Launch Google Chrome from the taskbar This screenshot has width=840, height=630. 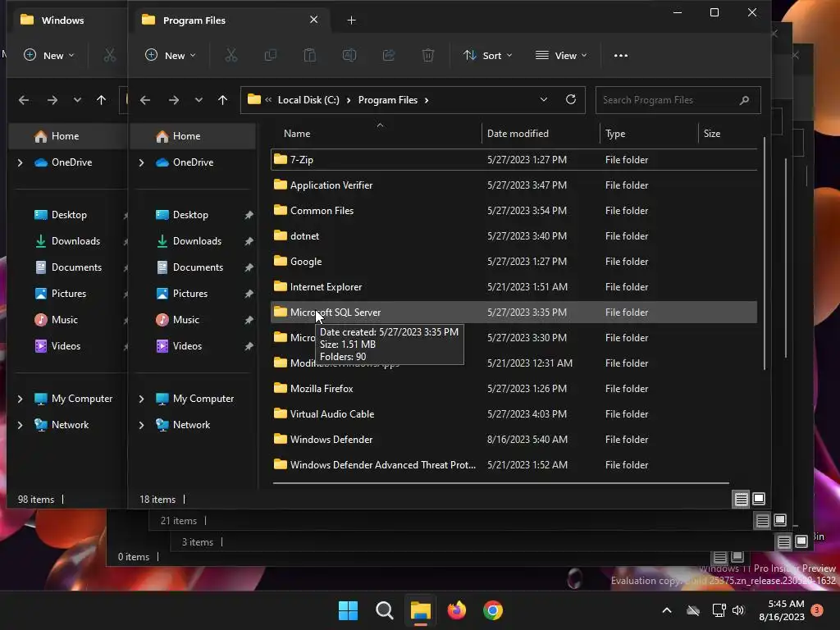coord(493,610)
